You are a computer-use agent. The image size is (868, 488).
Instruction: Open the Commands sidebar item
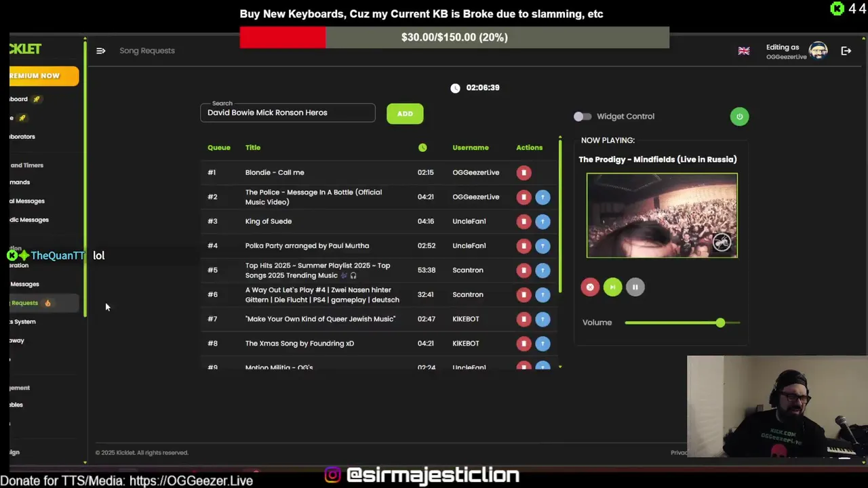pyautogui.click(x=20, y=182)
